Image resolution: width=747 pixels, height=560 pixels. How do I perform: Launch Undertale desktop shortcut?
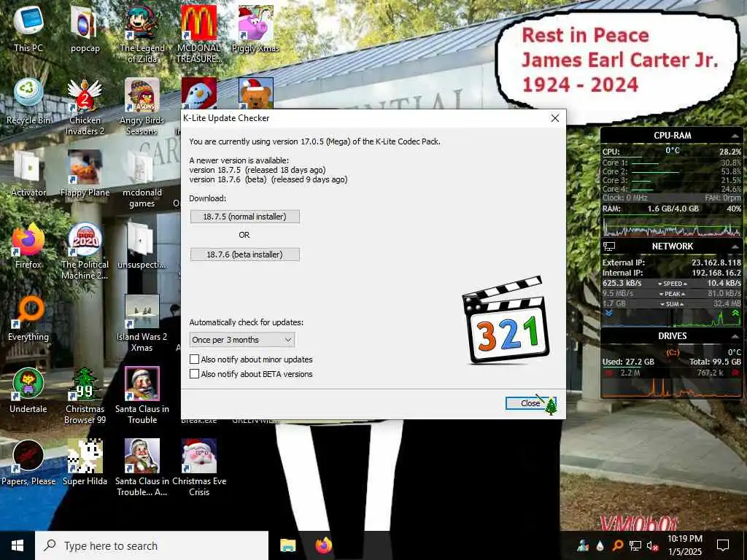[x=28, y=391]
